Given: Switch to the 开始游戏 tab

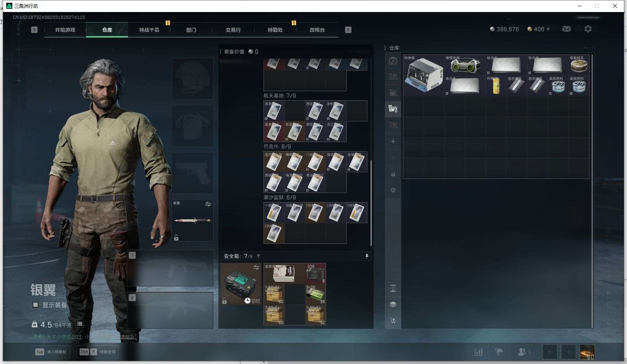Looking at the screenshot, I should click(x=65, y=30).
